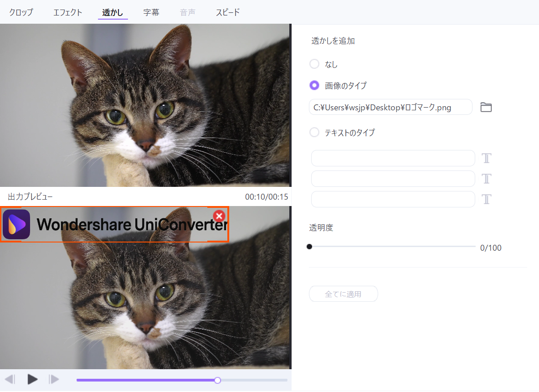
Task: Click the 全てに適用 button
Action: click(343, 294)
